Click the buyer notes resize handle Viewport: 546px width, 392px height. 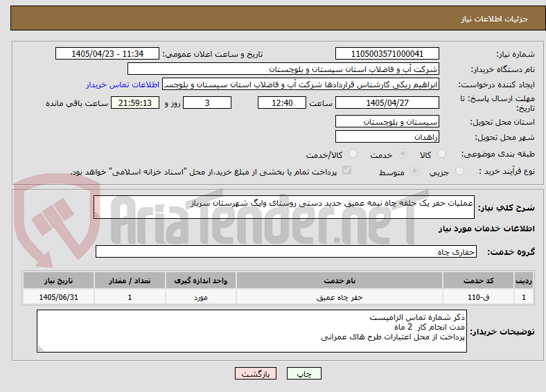[x=40, y=348]
